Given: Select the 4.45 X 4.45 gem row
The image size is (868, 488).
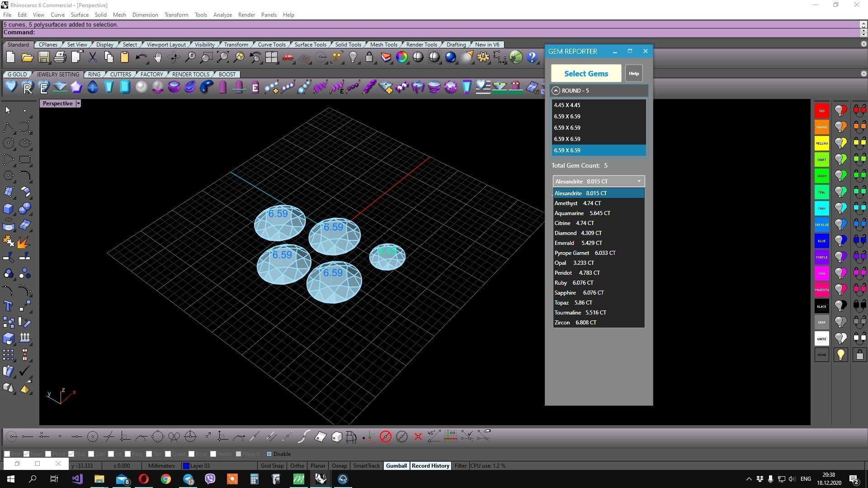Looking at the screenshot, I should click(599, 105).
